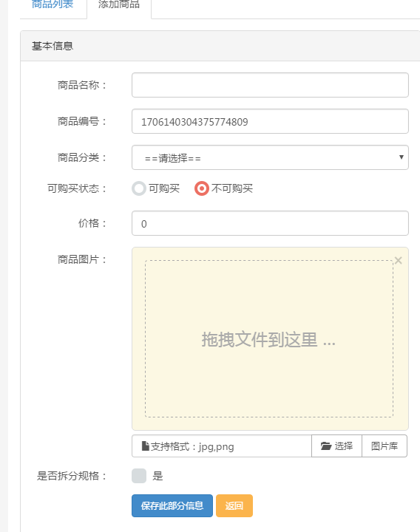Image resolution: width=420 pixels, height=532 pixels.
Task: Click the file icon beside 支持格式
Action: coord(146,446)
